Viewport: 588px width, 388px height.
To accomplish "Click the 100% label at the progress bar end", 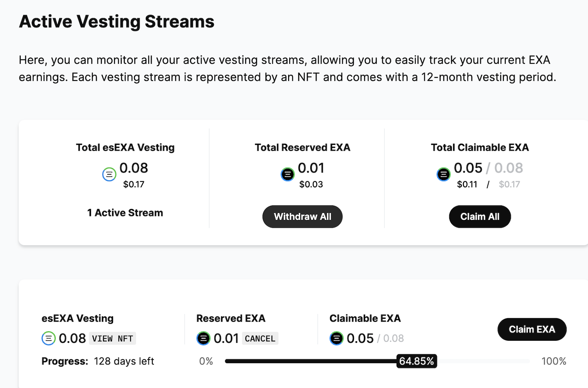I will pyautogui.click(x=554, y=361).
